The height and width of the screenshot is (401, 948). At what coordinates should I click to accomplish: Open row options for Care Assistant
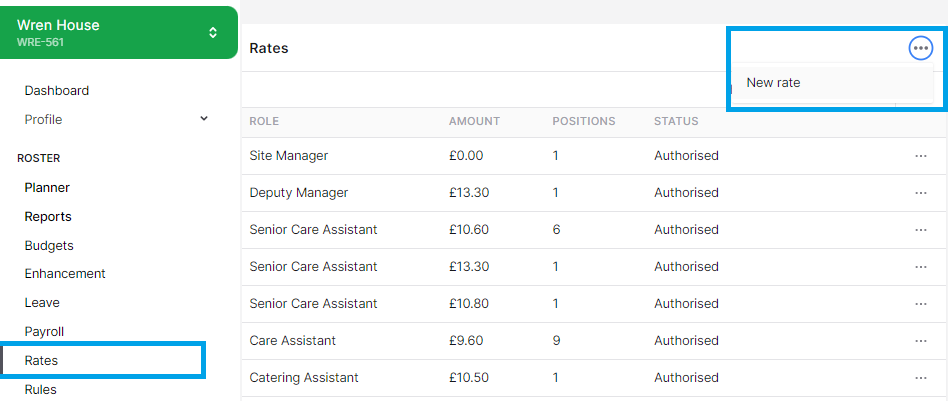(x=920, y=341)
